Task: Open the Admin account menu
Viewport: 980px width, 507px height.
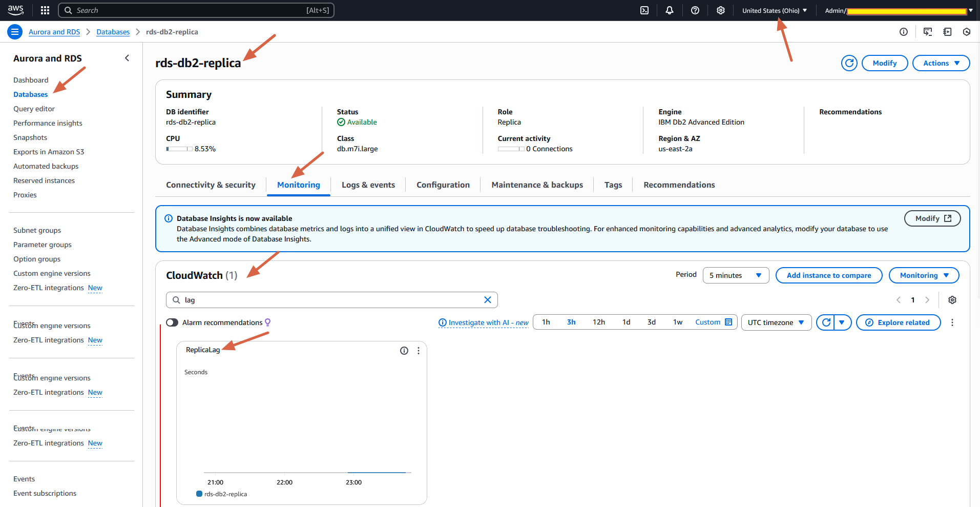Action: point(899,10)
